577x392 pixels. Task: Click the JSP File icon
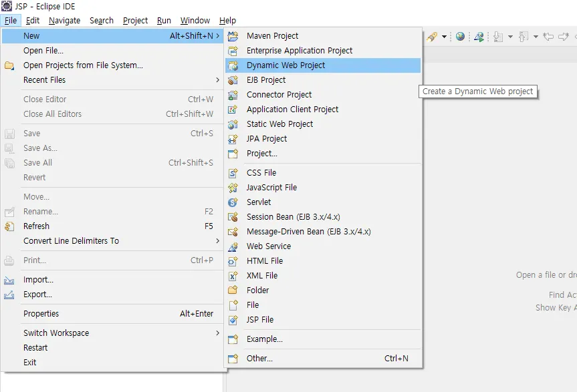click(x=233, y=320)
